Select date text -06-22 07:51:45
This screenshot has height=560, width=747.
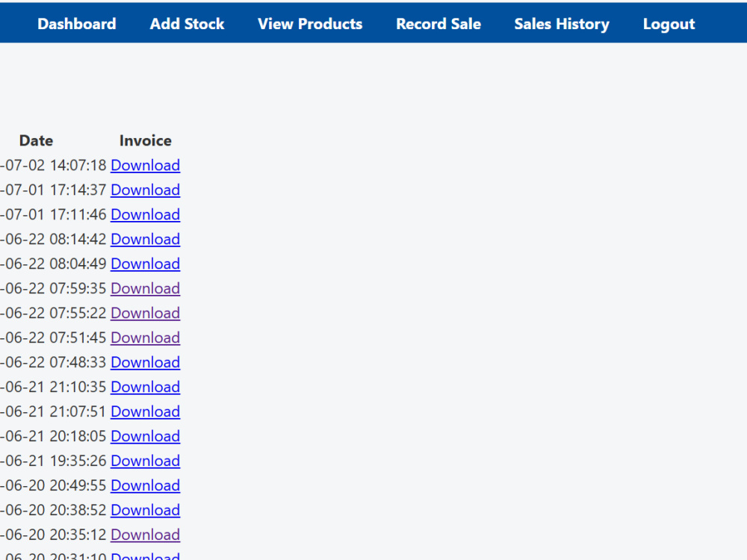pos(53,337)
